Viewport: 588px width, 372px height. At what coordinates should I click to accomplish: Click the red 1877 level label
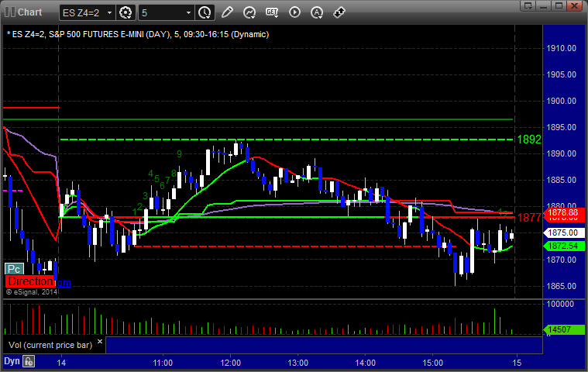click(x=529, y=218)
